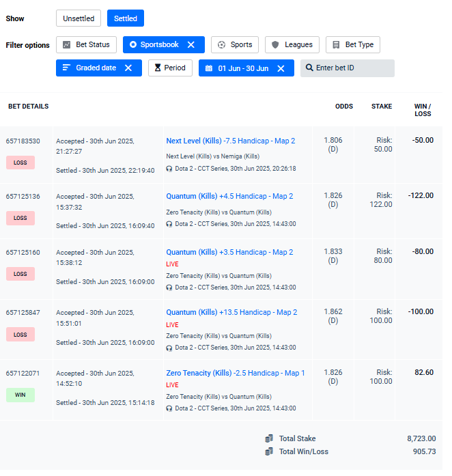
Task: Toggle the Sportsbook filter chip
Action: pyautogui.click(x=154, y=45)
